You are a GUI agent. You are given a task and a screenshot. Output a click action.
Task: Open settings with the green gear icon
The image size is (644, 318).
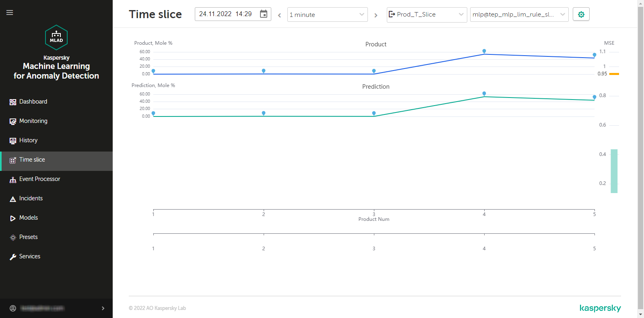point(581,15)
